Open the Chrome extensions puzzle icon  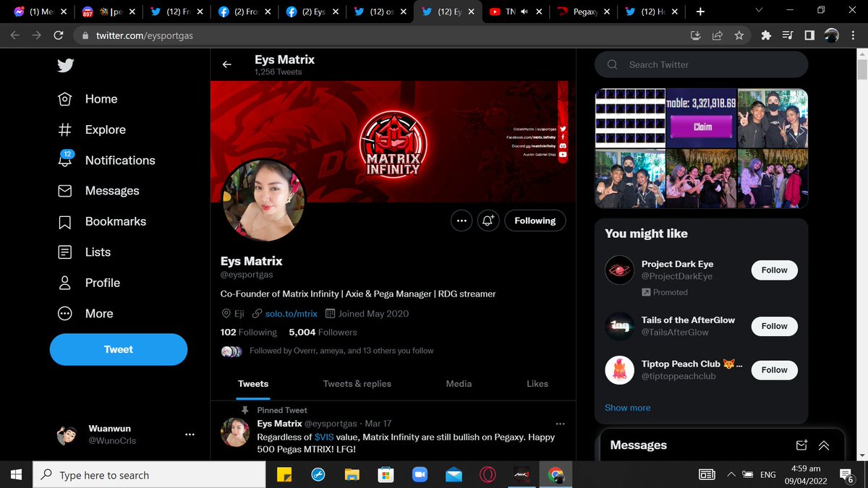pos(767,35)
